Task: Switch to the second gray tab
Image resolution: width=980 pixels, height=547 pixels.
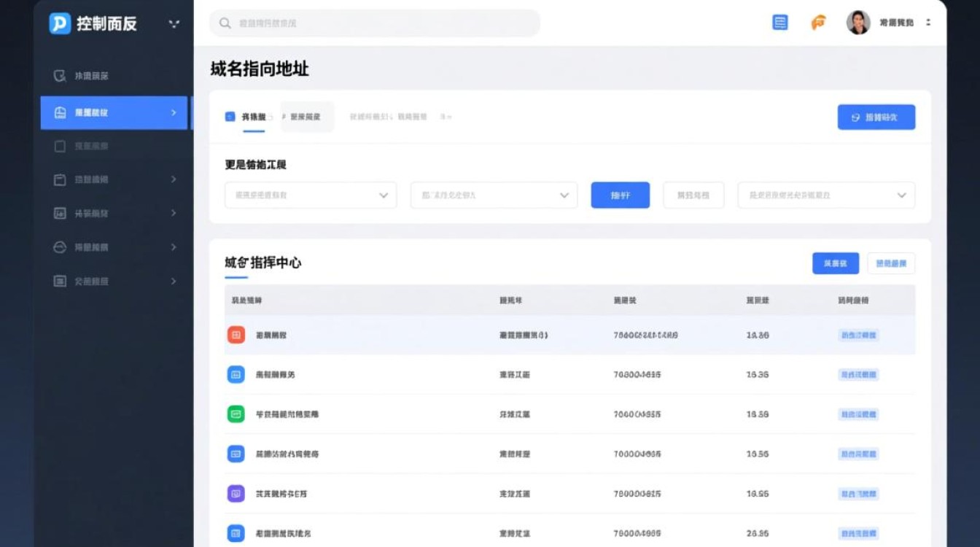Action: (306, 116)
